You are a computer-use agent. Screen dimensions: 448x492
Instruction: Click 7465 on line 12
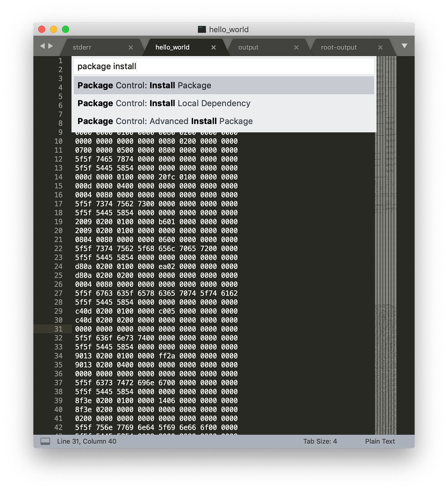click(x=104, y=159)
